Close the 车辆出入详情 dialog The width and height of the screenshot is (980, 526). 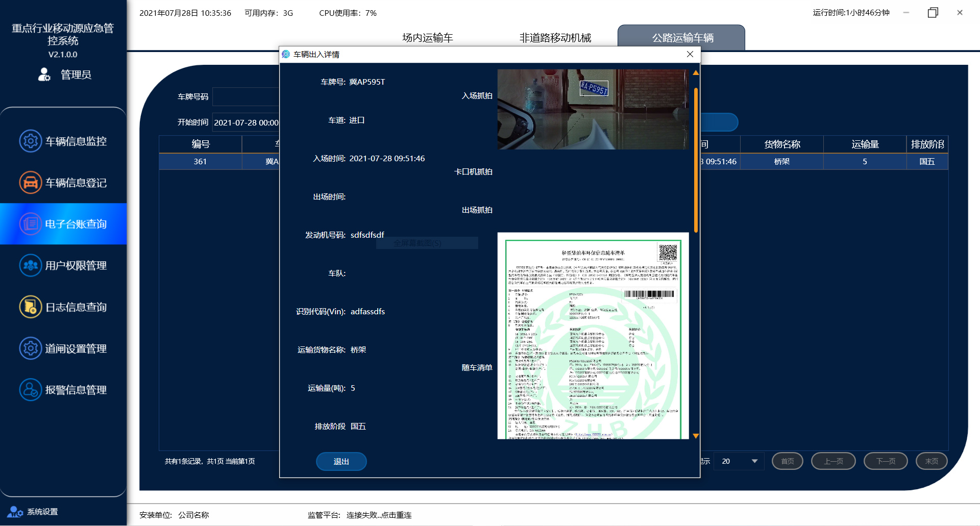coord(690,54)
